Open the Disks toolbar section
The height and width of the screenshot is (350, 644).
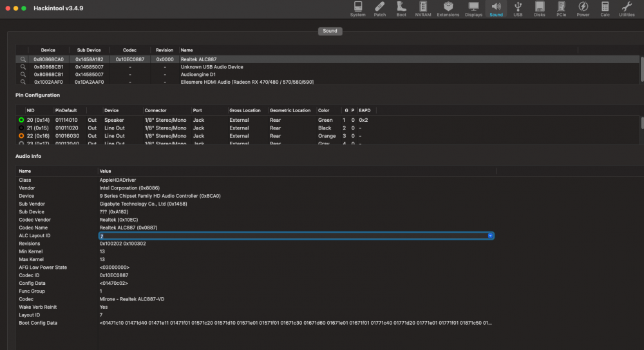[540, 9]
